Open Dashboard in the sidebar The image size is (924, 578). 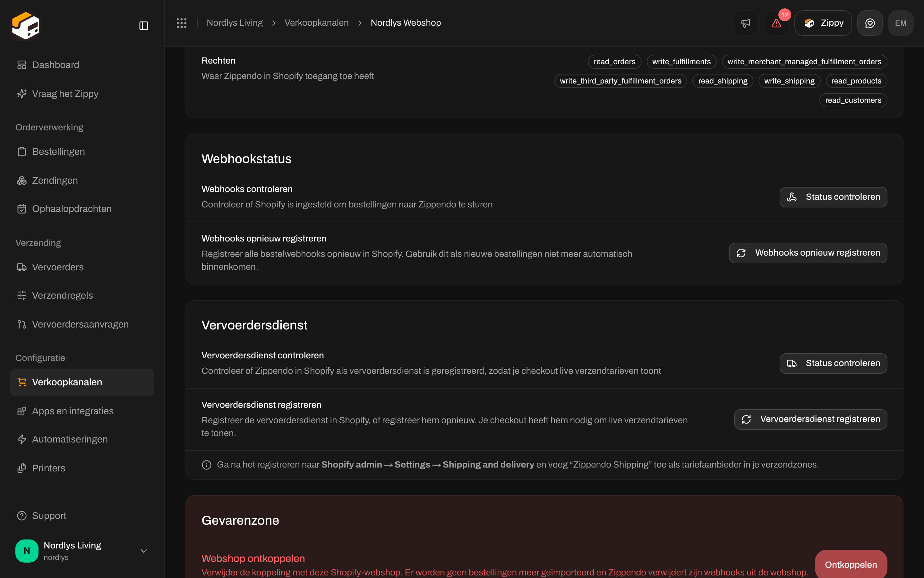click(x=82, y=65)
